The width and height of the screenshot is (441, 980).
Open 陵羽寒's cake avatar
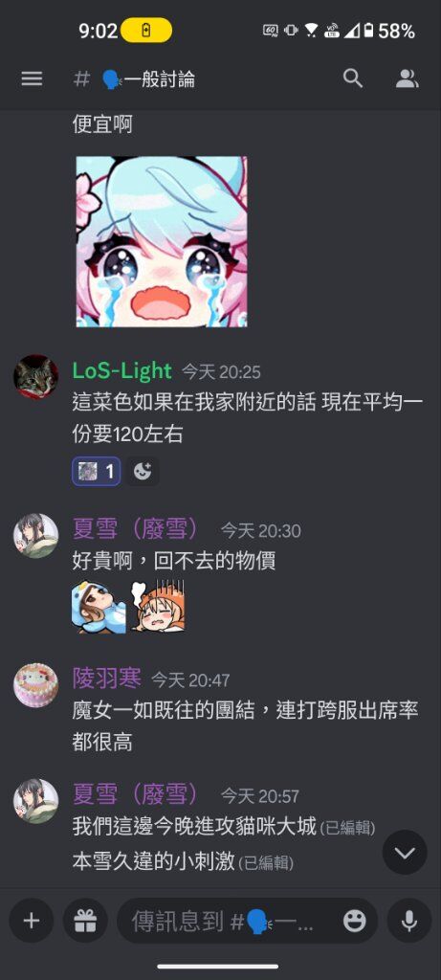coord(36,685)
